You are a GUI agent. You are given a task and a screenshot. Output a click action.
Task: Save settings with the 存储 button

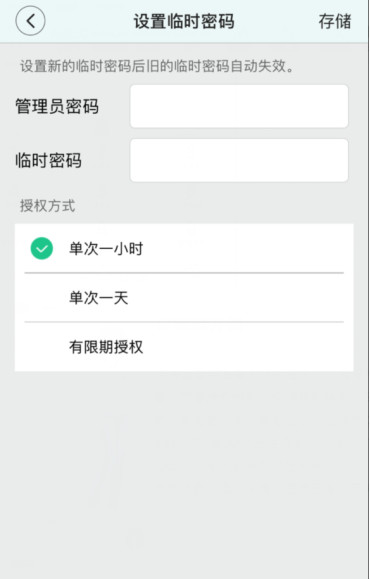334,21
